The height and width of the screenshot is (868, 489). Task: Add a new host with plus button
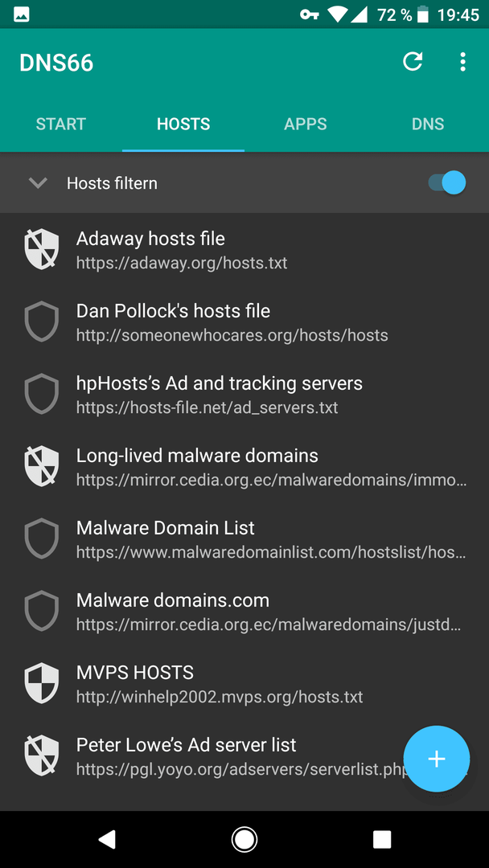point(437,759)
